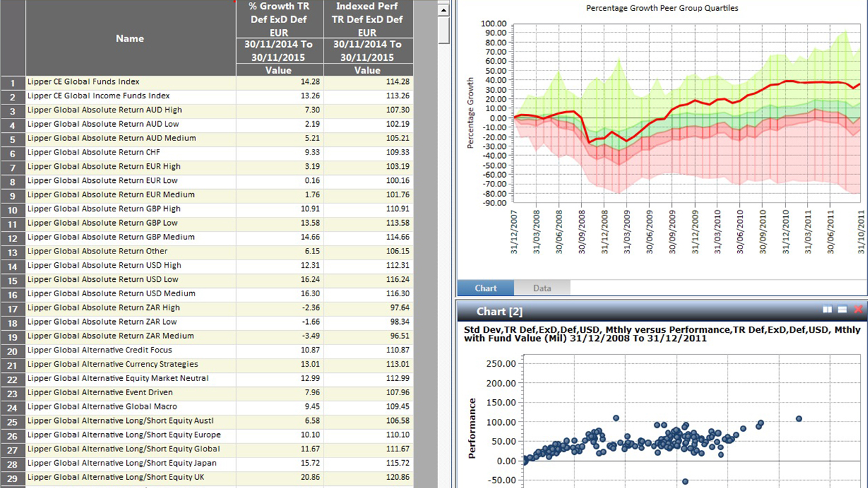The height and width of the screenshot is (488, 868).
Task: Click the 0.16 growth value cell
Action: 279,180
